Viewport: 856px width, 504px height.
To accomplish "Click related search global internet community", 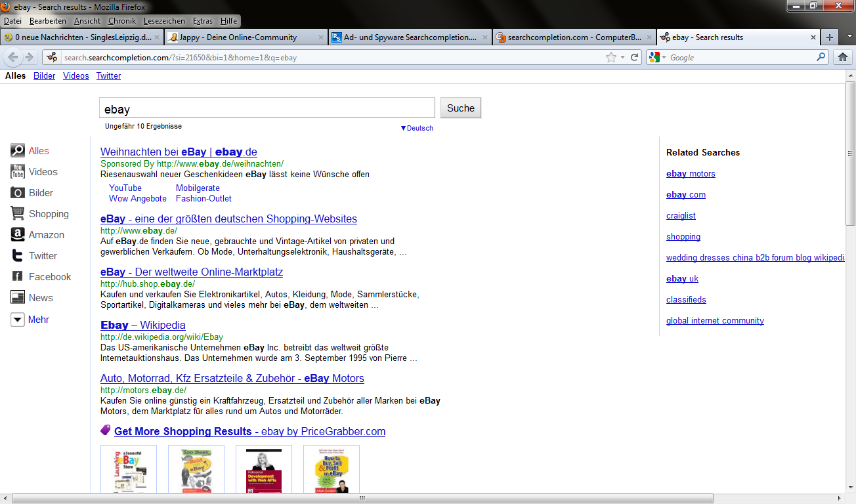I will (x=715, y=321).
